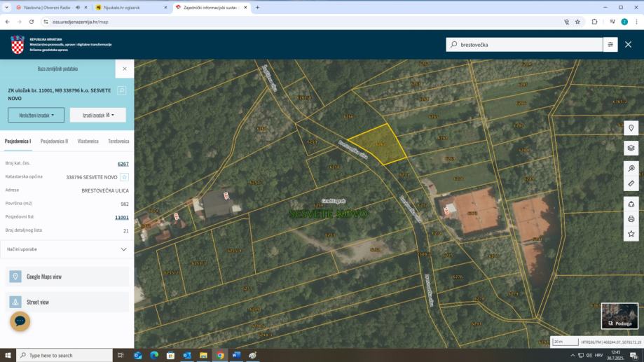The image size is (644, 362).
Task: Switch basemap via Podloga thumbnail
Action: 619,316
